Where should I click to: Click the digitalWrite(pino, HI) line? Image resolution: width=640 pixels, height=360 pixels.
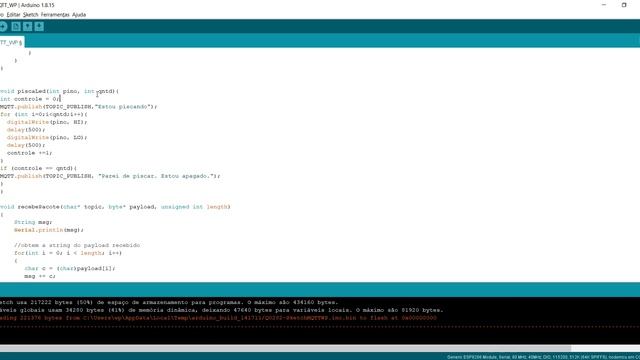click(x=47, y=122)
